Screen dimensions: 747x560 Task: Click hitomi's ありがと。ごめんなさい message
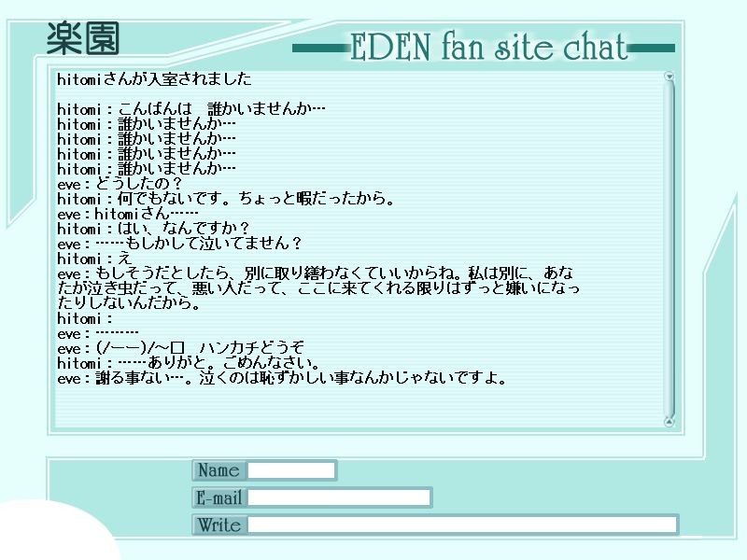point(189,363)
